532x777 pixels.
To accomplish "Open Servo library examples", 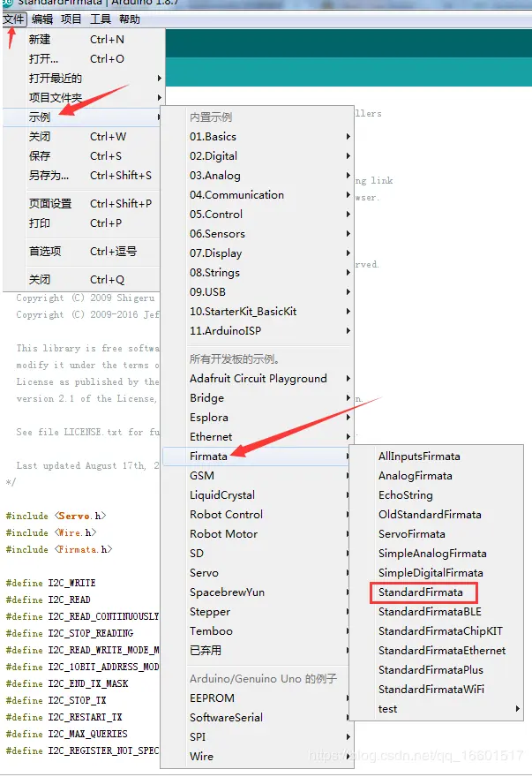I will point(257,573).
